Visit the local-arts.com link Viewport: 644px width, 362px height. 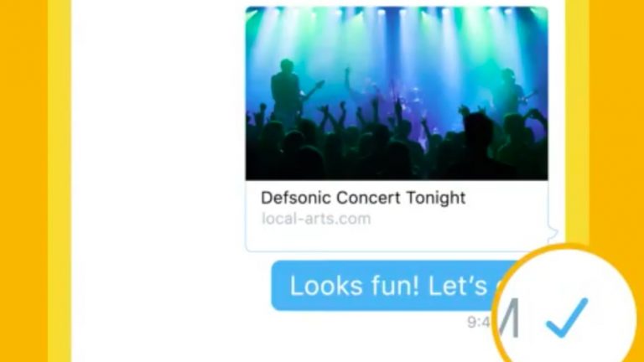(x=316, y=219)
